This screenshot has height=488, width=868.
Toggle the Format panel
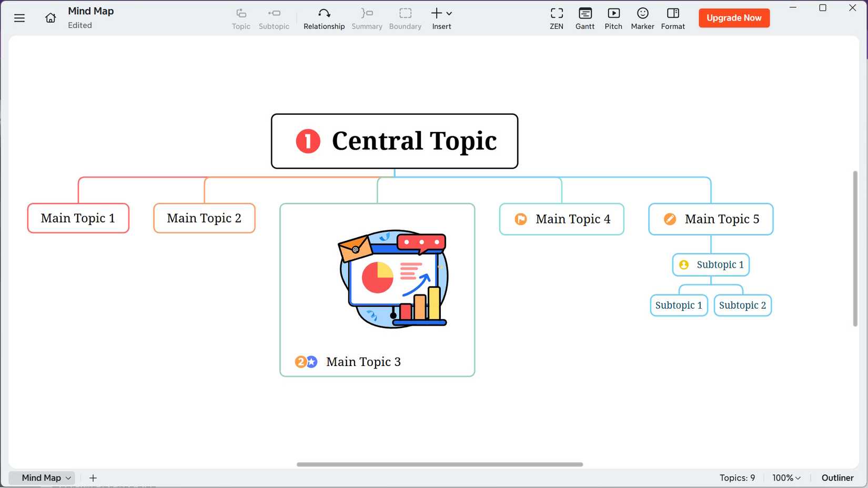point(673,18)
